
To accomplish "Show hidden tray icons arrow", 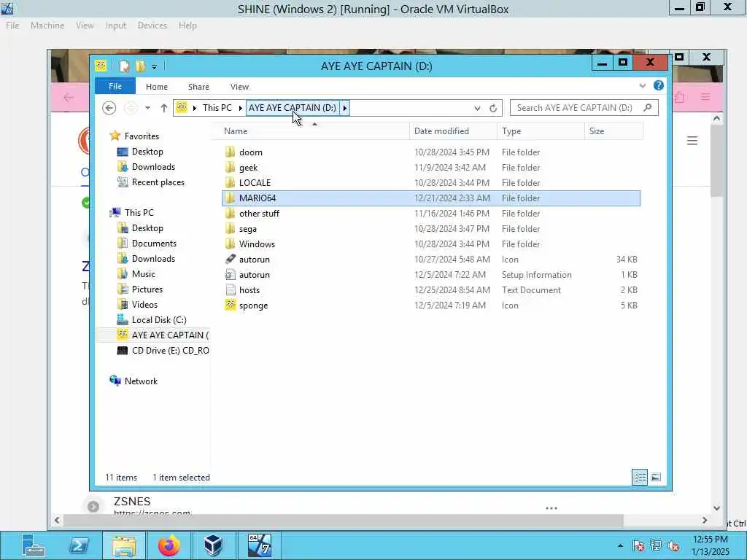I will pyautogui.click(x=620, y=545).
